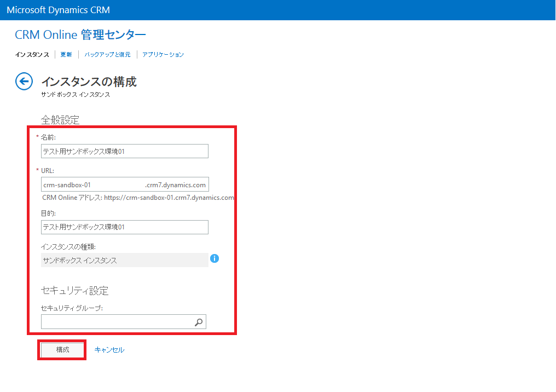Open the バックアップと復元 tab
The image size is (556, 392).
click(x=107, y=55)
